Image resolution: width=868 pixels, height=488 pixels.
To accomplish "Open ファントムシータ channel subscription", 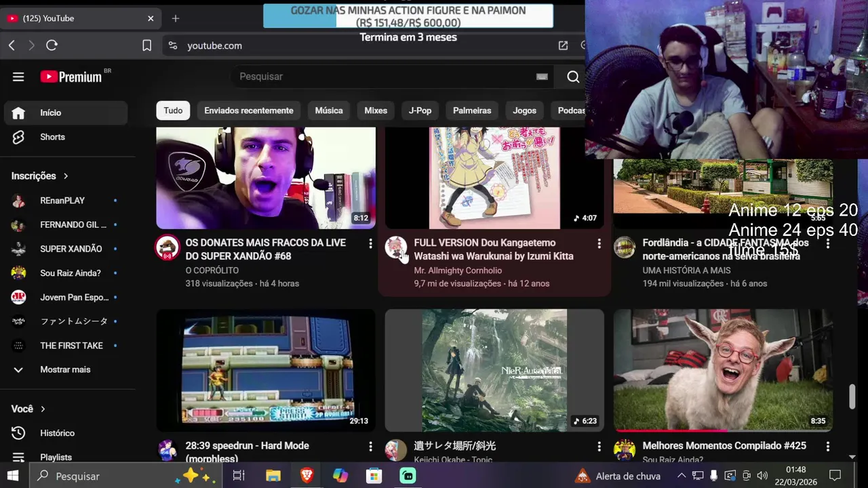I will coord(66,321).
